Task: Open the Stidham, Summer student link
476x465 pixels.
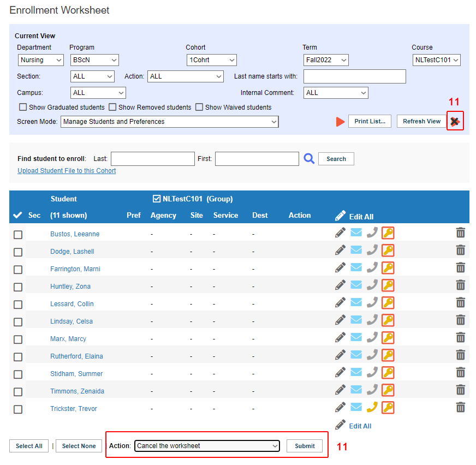Action: [x=76, y=374]
